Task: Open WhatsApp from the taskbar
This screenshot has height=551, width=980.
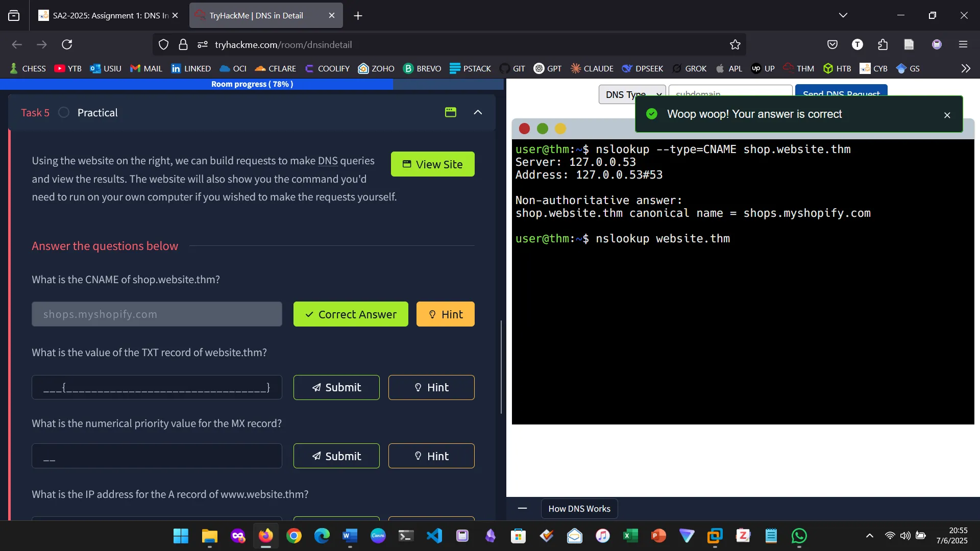Action: 799,536
